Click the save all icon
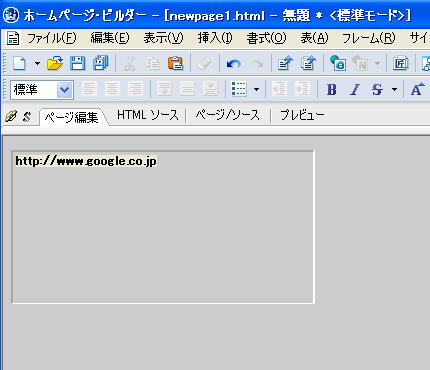 coord(101,63)
